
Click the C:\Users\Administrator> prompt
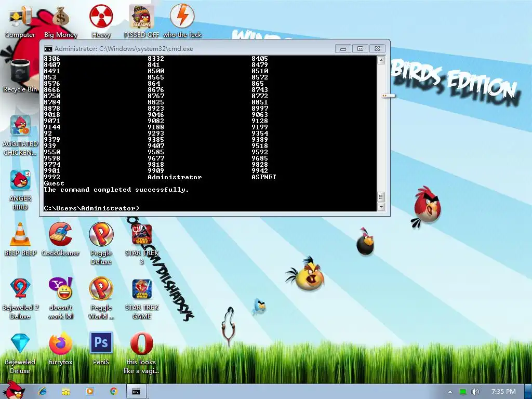91,208
